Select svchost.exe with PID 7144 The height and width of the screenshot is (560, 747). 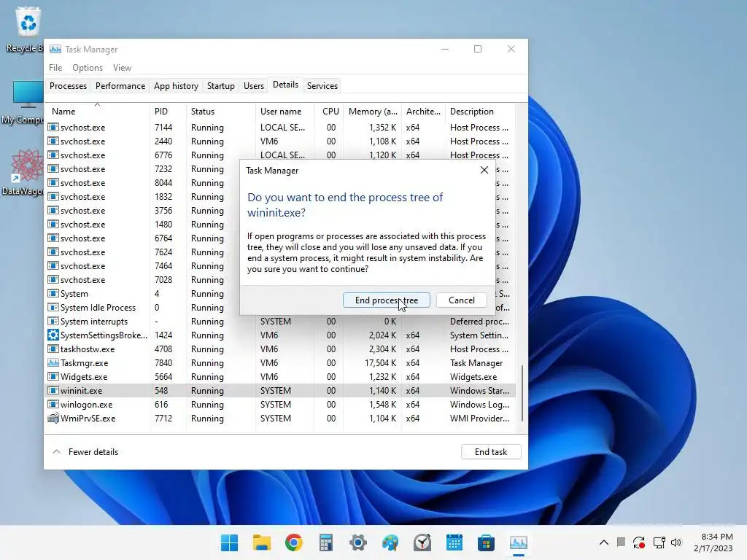click(x=280, y=127)
